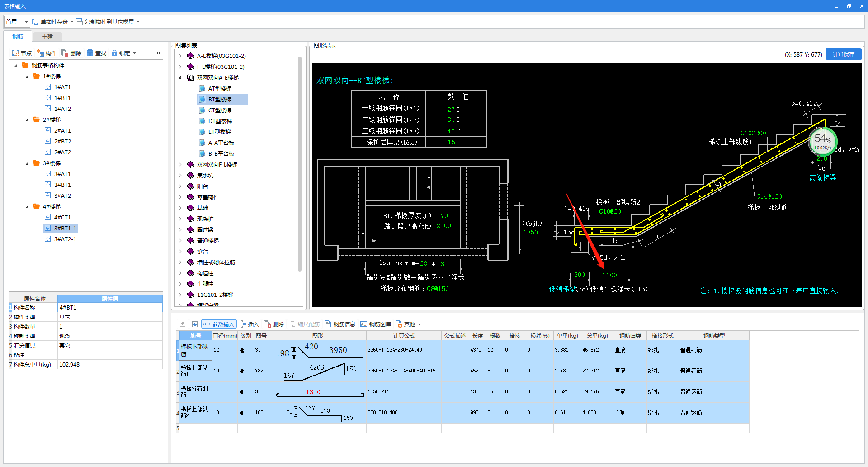This screenshot has width=868, height=467.
Task: Click the 节点 node icon in toolbar
Action: [15, 53]
